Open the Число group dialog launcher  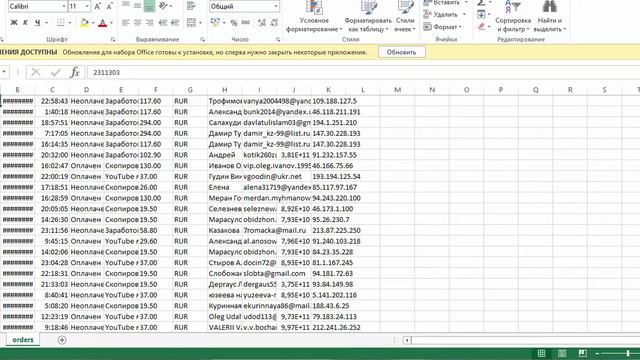pos(278,40)
